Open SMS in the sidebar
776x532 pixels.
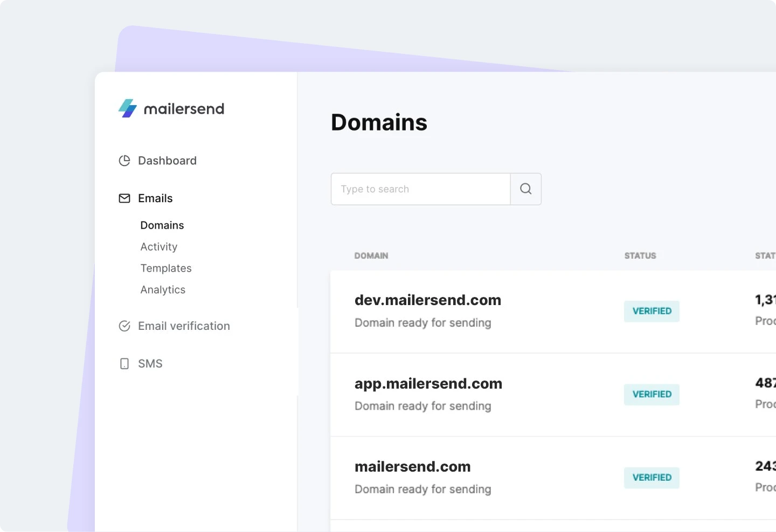(x=150, y=364)
